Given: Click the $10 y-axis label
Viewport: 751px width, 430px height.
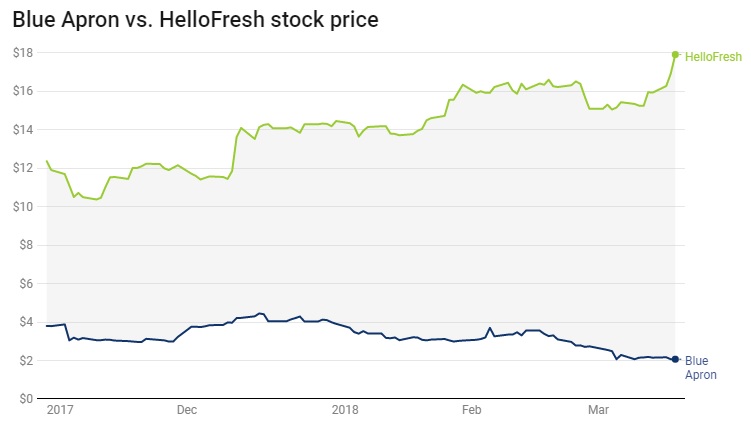Looking at the screenshot, I should click(x=24, y=206).
